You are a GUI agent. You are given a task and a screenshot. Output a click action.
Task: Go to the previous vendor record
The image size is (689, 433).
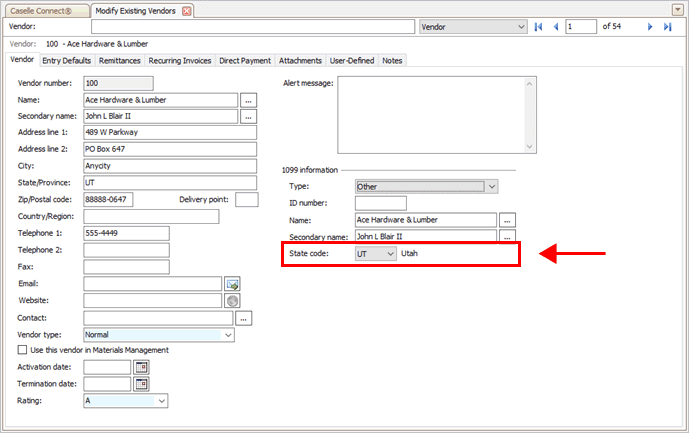(x=555, y=27)
